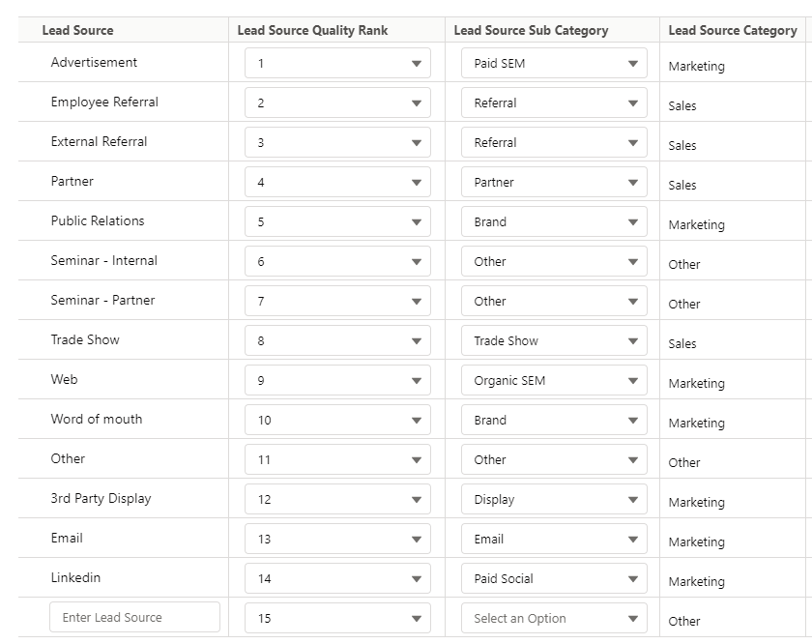
Task: Open the Partner Sub Category dropdown
Action: tap(553, 183)
